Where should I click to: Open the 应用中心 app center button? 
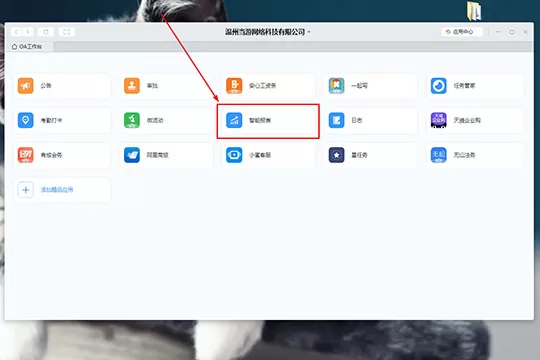coord(462,32)
